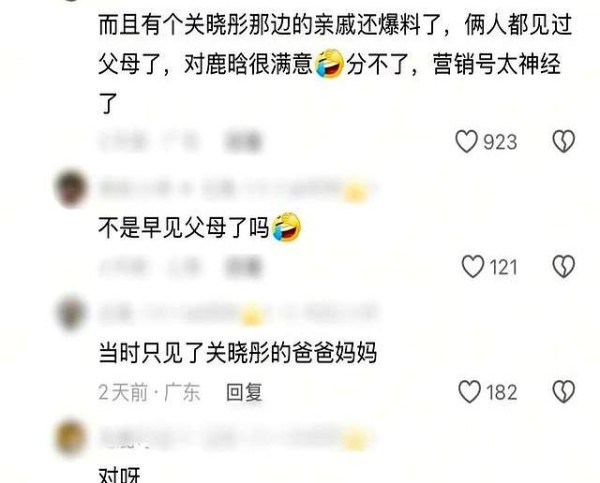Select the comment text 不是早见父母了吗
Image resolution: width=600 pixels, height=483 pixels.
[x=200, y=228]
